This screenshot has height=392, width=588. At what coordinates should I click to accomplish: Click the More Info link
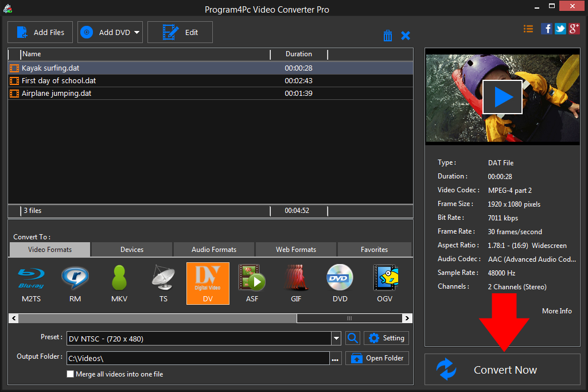(556, 311)
